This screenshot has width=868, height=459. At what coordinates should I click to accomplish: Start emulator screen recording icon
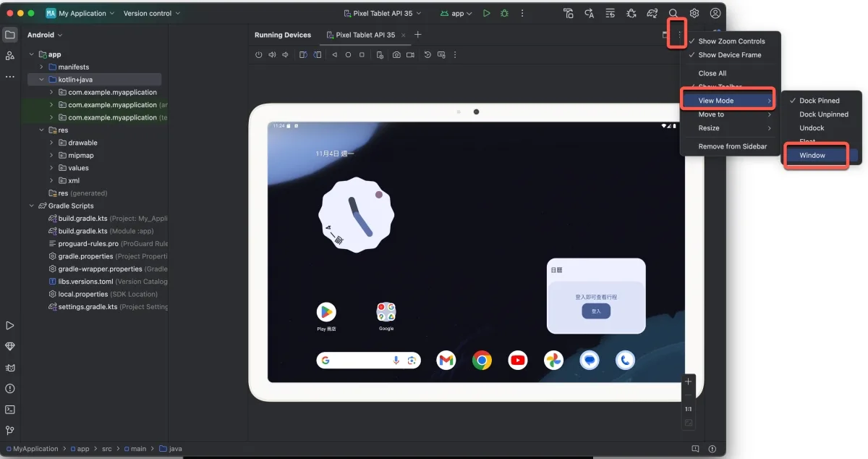click(410, 54)
